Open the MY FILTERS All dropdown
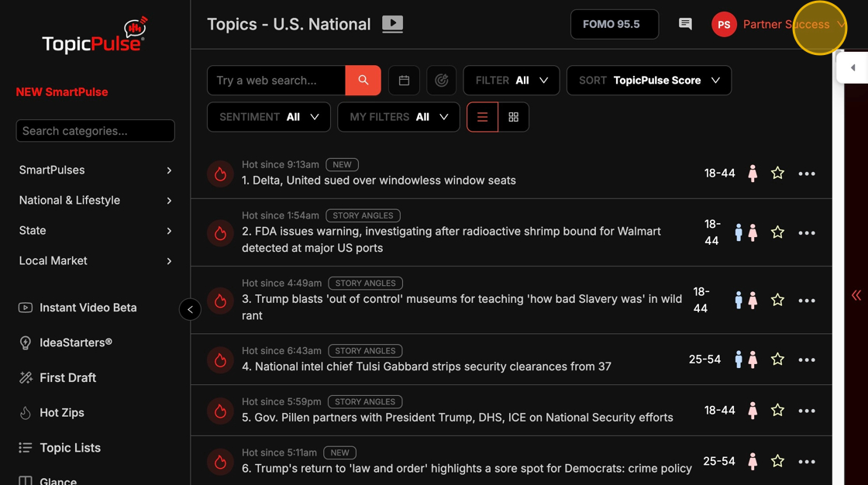This screenshot has width=868, height=485. pyautogui.click(x=398, y=117)
